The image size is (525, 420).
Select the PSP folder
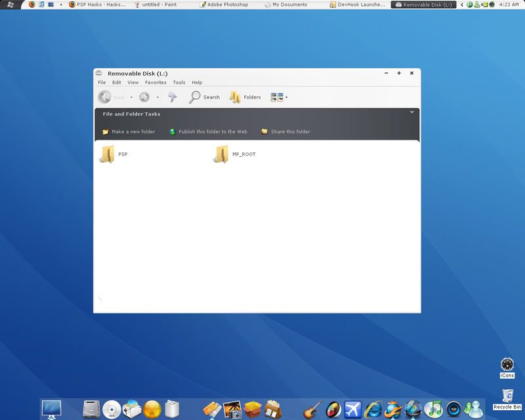[x=113, y=154]
